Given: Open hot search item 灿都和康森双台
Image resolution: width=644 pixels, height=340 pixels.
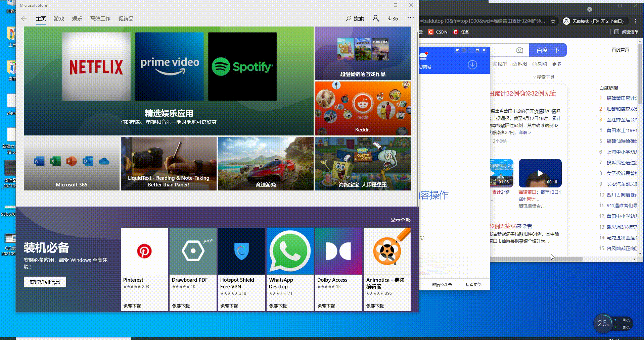Looking at the screenshot, I should (x=622, y=109).
